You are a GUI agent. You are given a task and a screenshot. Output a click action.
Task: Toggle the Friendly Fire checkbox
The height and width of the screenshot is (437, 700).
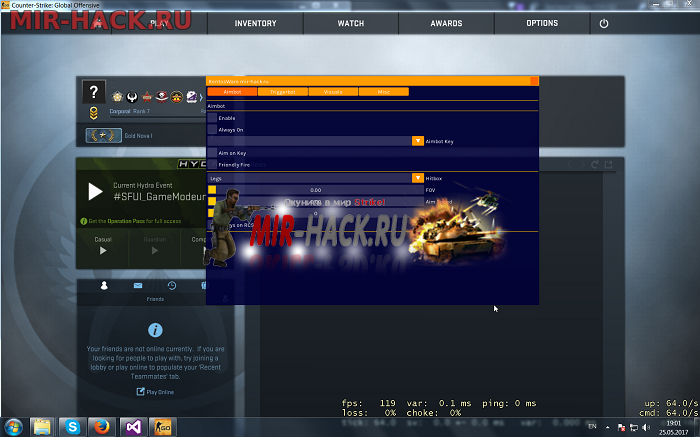[x=212, y=164]
